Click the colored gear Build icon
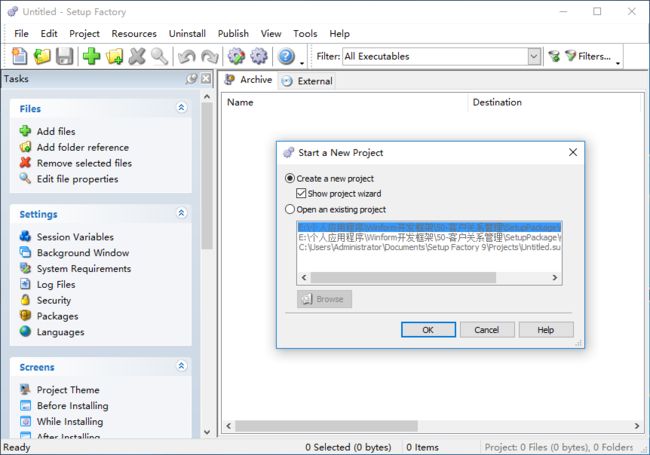Image resolution: width=650 pixels, height=455 pixels. pyautogui.click(x=237, y=56)
